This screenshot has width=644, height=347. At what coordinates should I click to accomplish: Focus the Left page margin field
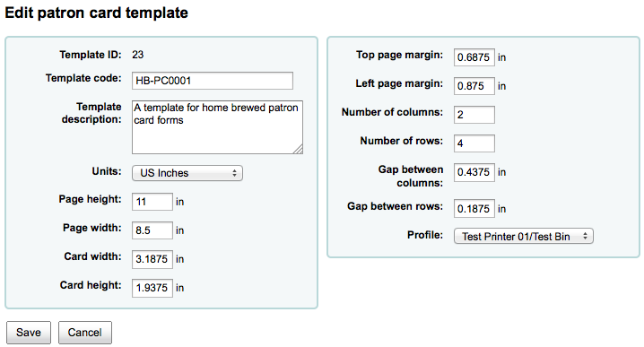coord(474,86)
